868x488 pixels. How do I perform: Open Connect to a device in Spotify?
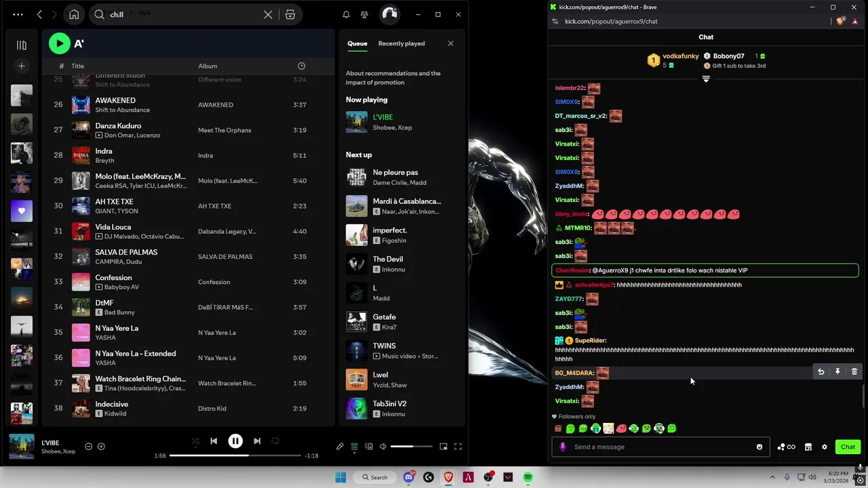(x=369, y=447)
